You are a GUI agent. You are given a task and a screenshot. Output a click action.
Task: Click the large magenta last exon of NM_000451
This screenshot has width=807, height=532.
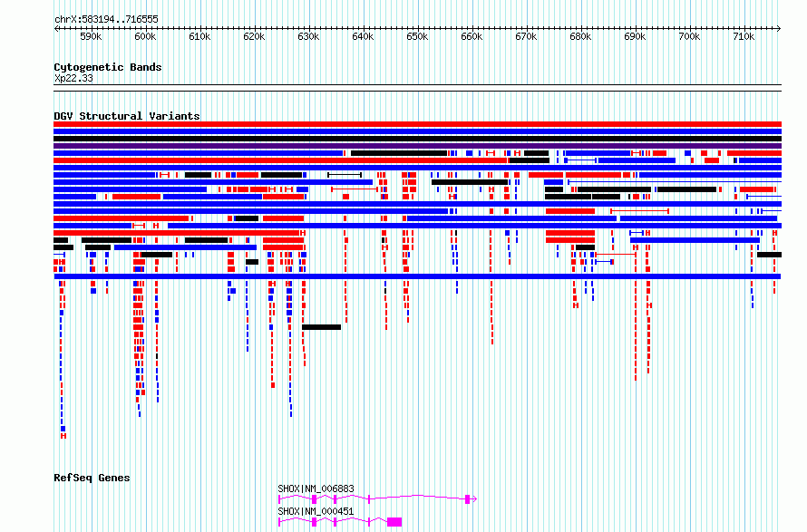click(x=394, y=522)
